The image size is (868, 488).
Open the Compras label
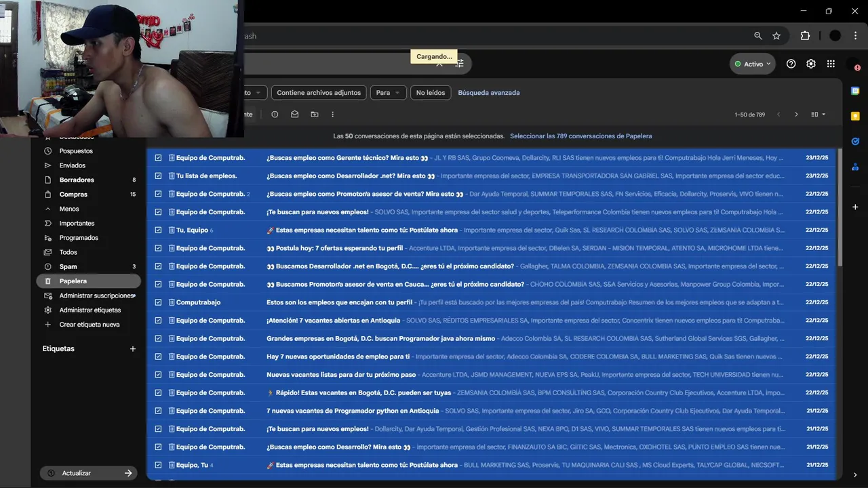coord(73,195)
